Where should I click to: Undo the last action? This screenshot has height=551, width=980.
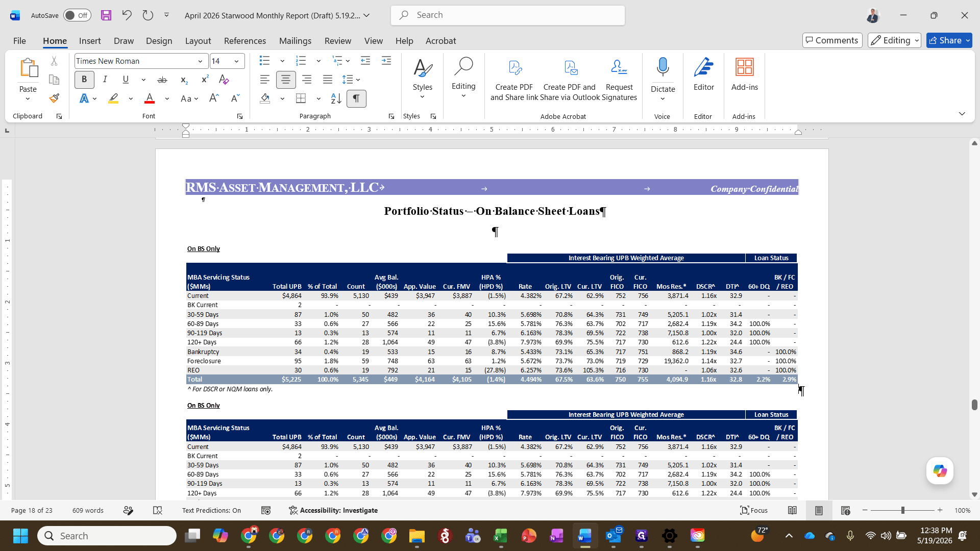(x=127, y=15)
